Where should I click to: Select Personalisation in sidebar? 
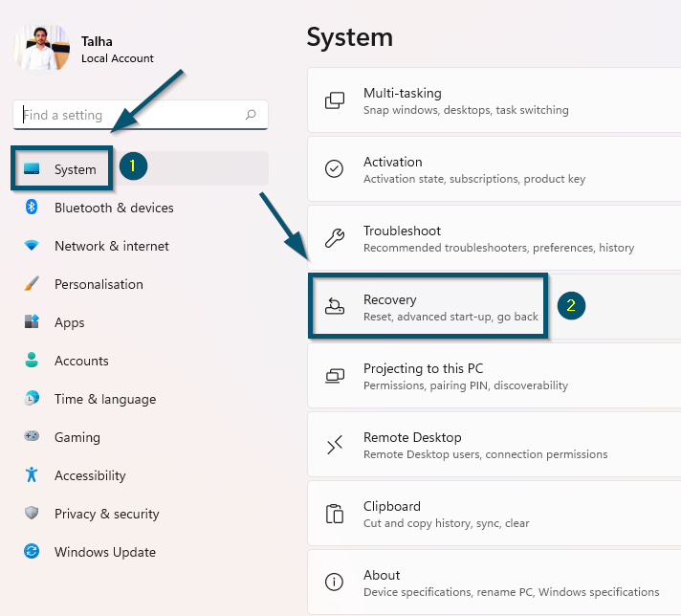pyautogui.click(x=141, y=284)
